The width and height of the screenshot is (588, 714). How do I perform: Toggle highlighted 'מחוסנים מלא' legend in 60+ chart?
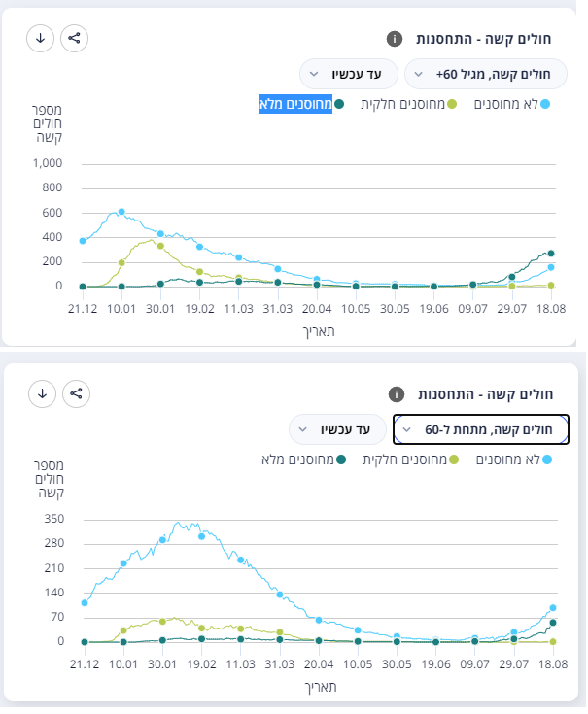coord(296,104)
